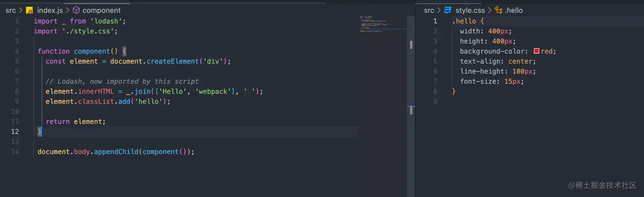This screenshot has height=197, width=644.
Task: Open .hello selector breadcrumb dropdown
Action: pos(514,10)
